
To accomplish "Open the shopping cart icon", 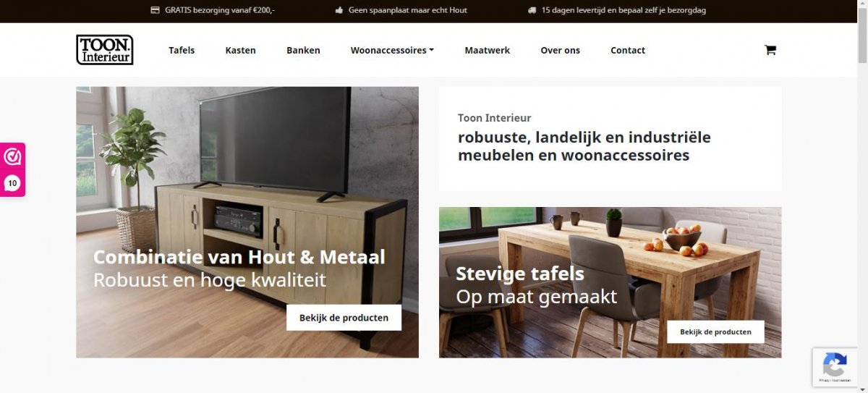I will 770,50.
